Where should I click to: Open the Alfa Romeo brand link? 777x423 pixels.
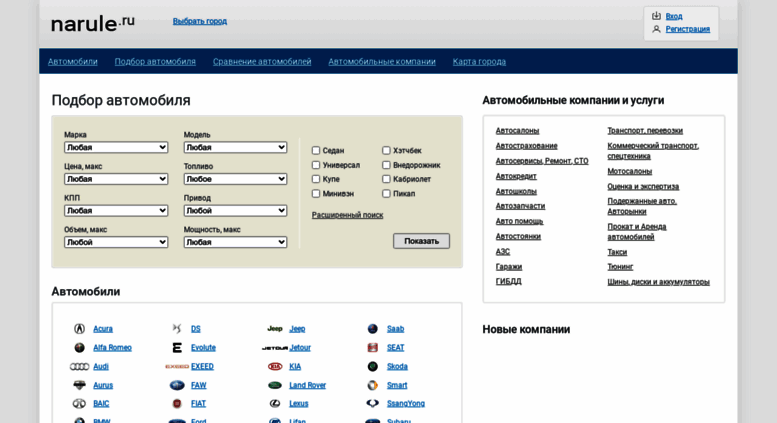point(112,348)
